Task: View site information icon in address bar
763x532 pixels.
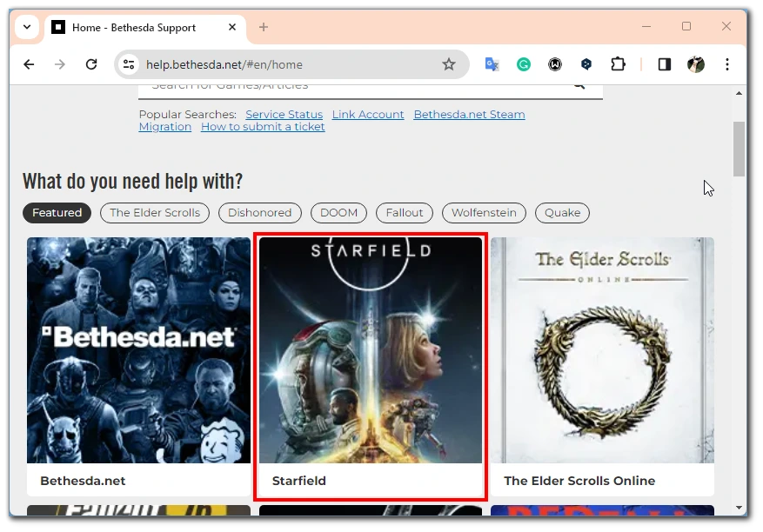Action: [x=129, y=64]
